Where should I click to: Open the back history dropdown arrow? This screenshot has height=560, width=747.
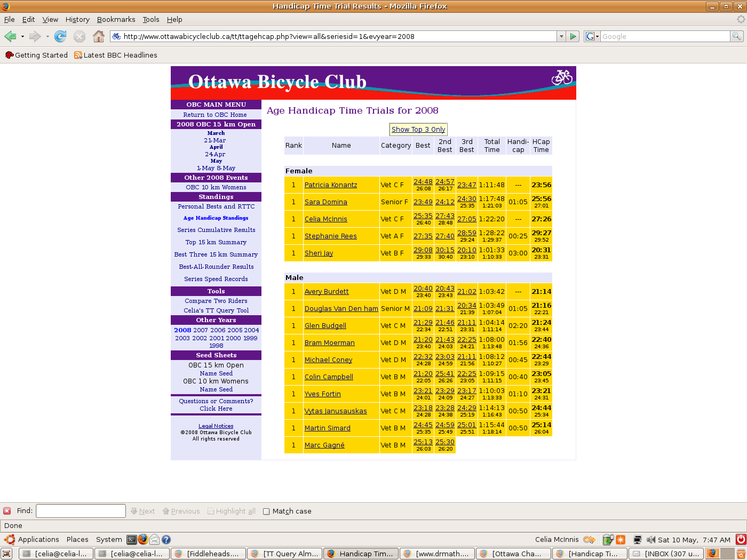point(22,36)
